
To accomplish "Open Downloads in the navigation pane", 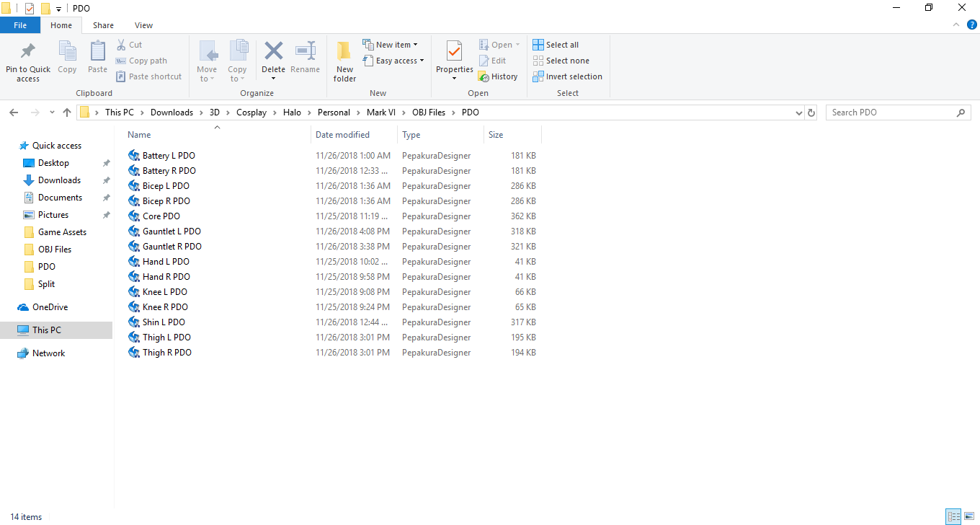I will tap(59, 180).
